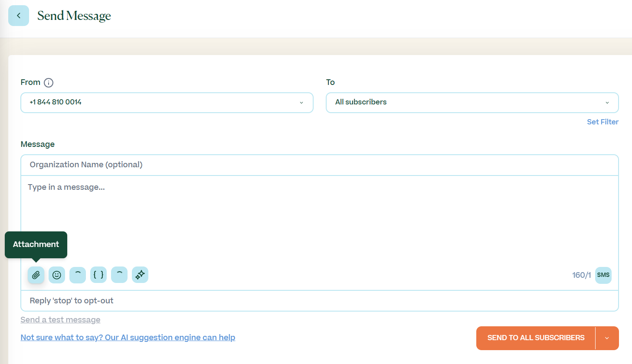
Task: Click the 160/1 character counter
Action: point(581,275)
